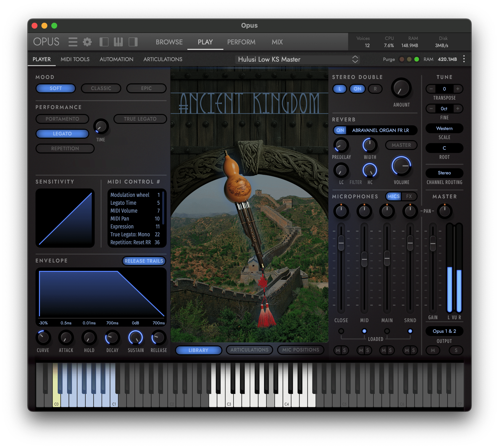Toggle the LEGATO performance button
Image resolution: width=499 pixels, height=448 pixels.
click(62, 134)
